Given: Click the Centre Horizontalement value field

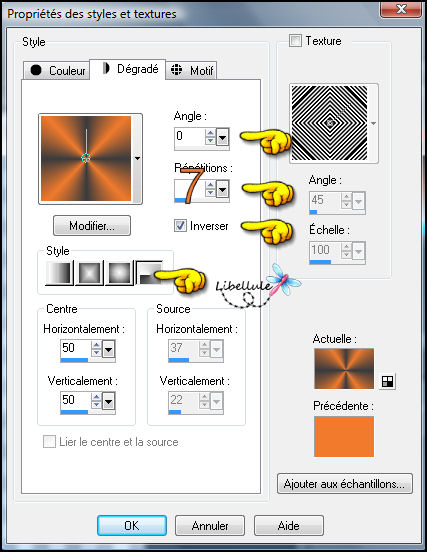Looking at the screenshot, I should point(75,349).
